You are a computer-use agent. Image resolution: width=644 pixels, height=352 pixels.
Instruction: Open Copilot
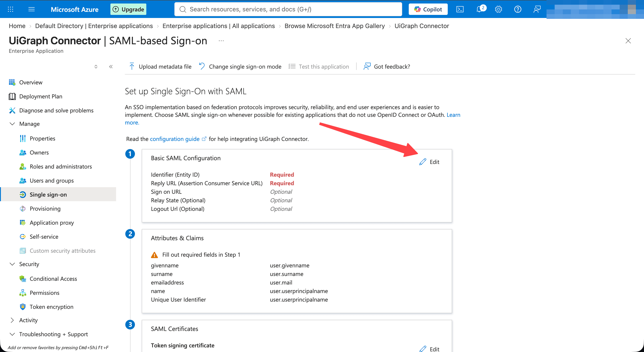[x=428, y=9]
